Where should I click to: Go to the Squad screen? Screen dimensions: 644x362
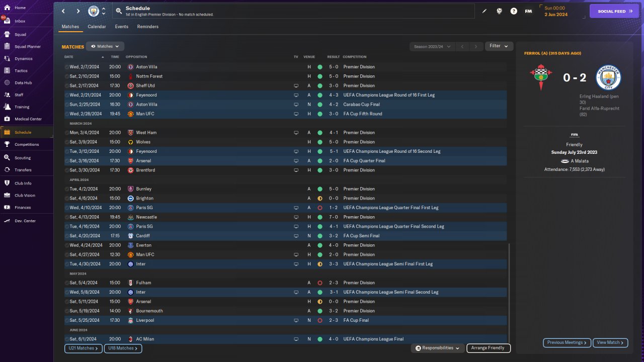[x=20, y=35]
